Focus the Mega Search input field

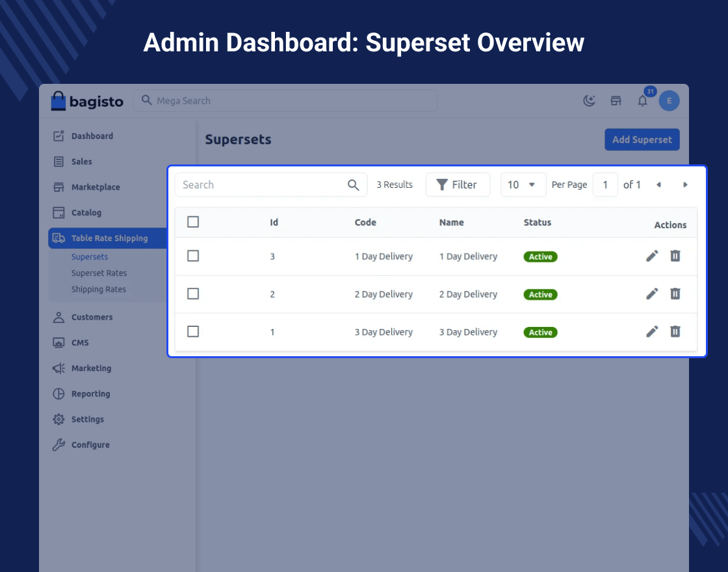point(286,101)
